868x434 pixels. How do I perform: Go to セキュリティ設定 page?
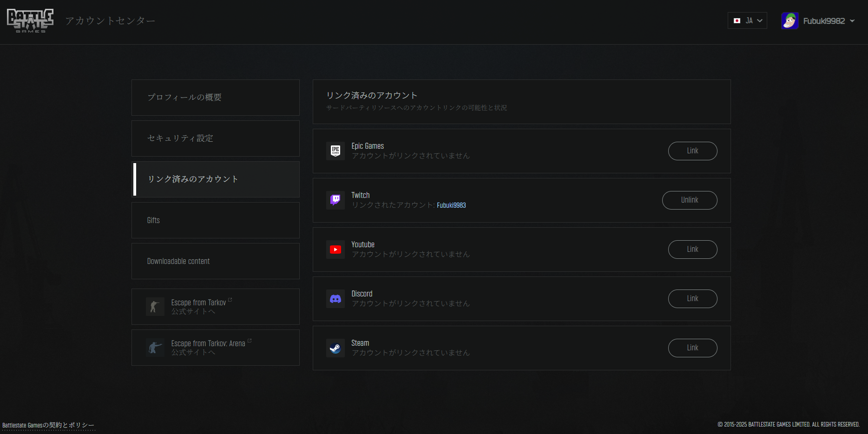[x=216, y=138]
